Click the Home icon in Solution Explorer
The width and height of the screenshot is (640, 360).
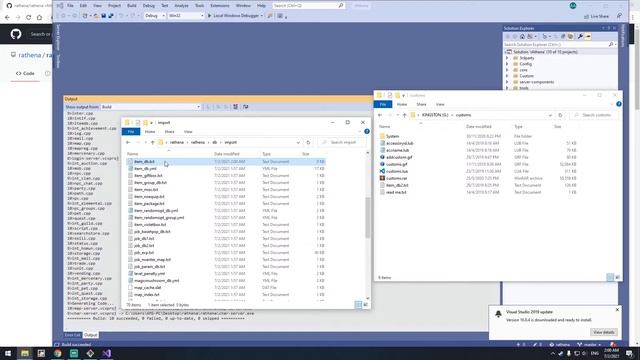522,37
